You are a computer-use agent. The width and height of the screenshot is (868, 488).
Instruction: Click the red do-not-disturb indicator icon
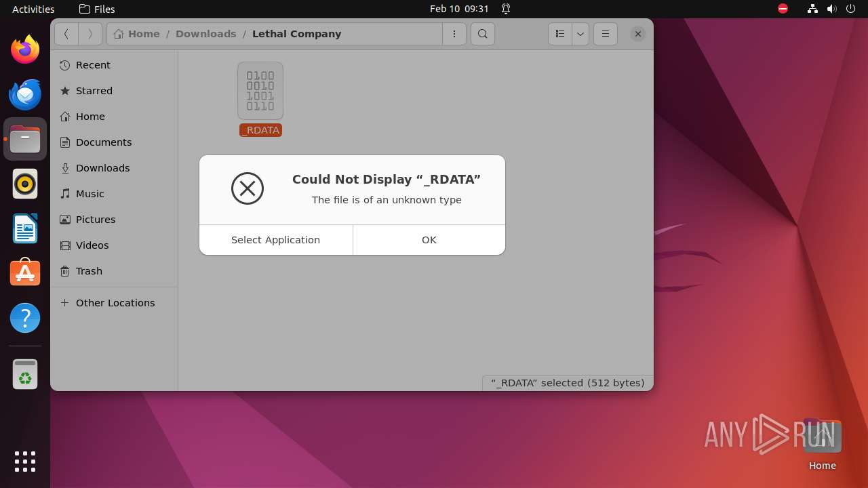pos(783,9)
